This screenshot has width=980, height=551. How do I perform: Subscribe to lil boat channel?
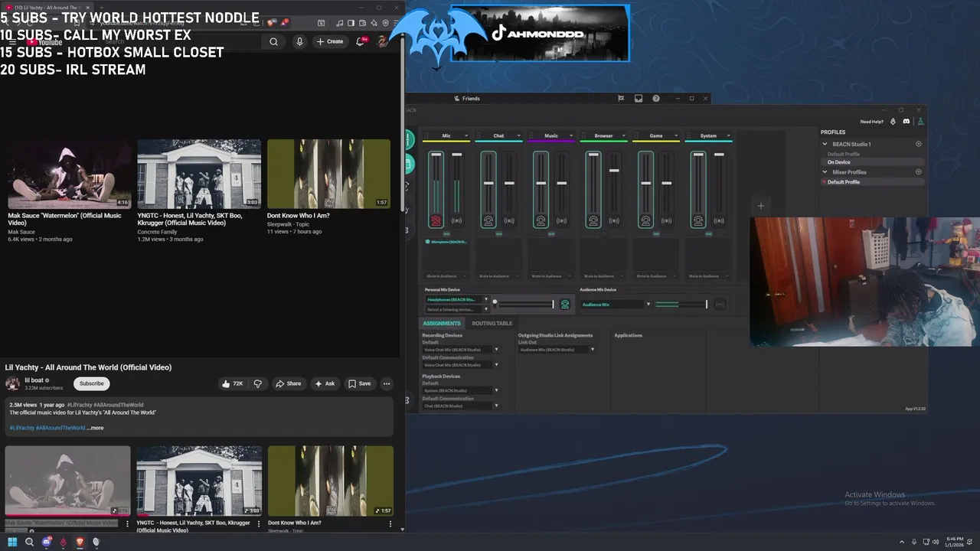91,383
